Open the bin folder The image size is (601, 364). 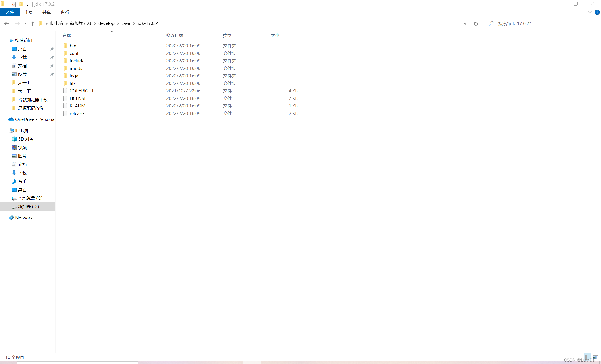click(x=73, y=46)
